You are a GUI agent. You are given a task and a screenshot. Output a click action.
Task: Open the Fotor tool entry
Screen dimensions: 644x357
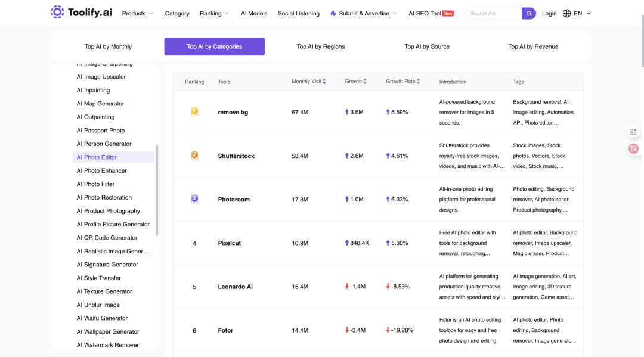pos(225,330)
